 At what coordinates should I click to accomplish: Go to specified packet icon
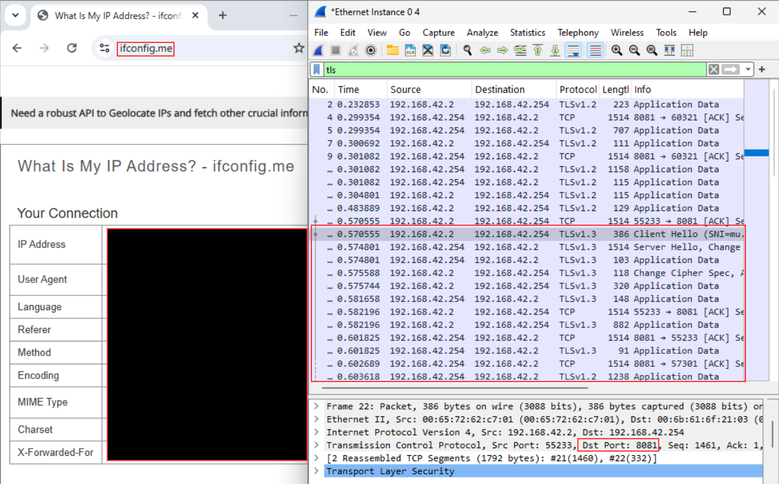pyautogui.click(x=520, y=50)
